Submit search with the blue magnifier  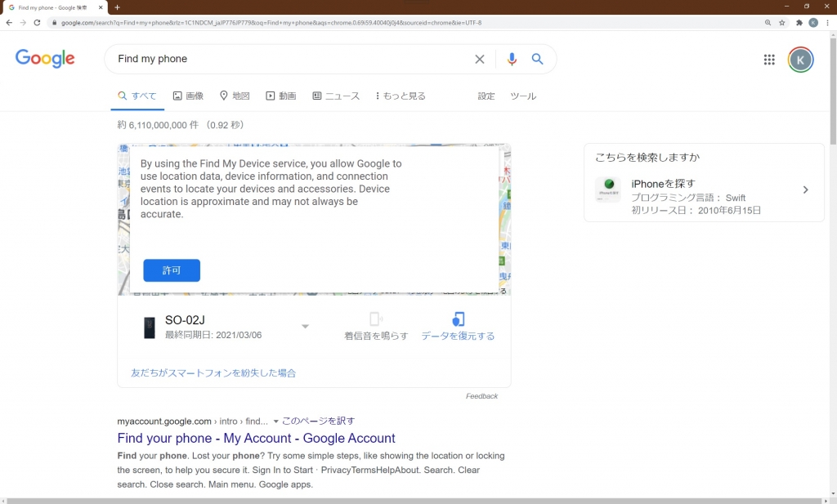pos(538,59)
